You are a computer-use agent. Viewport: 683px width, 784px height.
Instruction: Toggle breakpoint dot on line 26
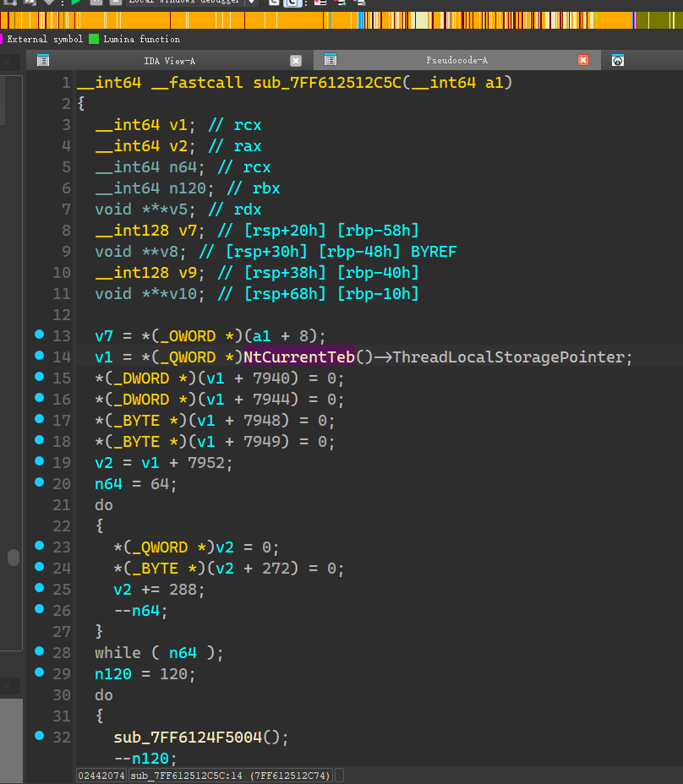40,609
